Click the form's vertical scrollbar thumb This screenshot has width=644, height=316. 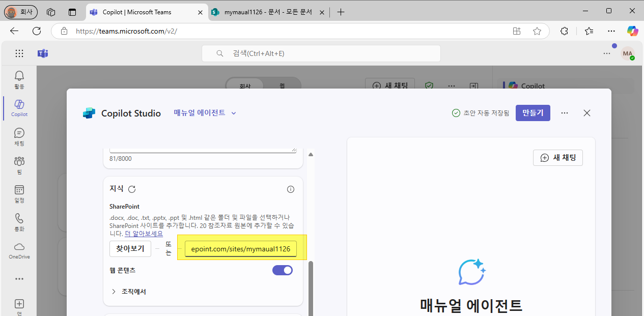point(311,288)
